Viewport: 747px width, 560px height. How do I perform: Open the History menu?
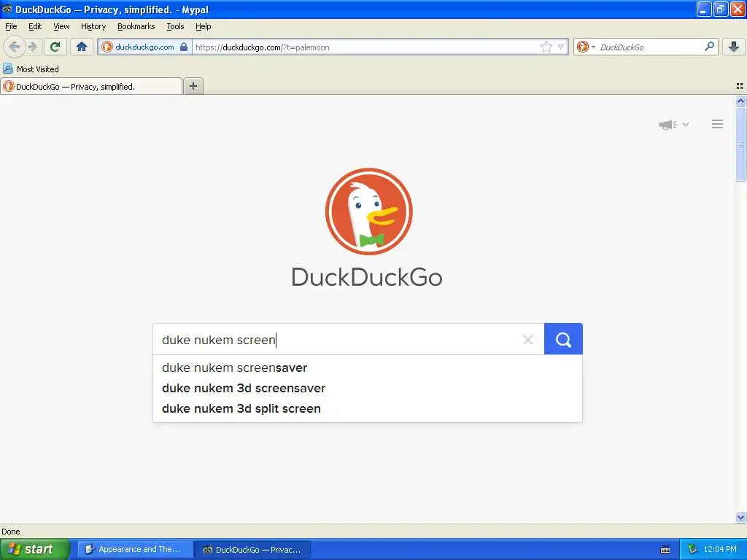click(93, 27)
